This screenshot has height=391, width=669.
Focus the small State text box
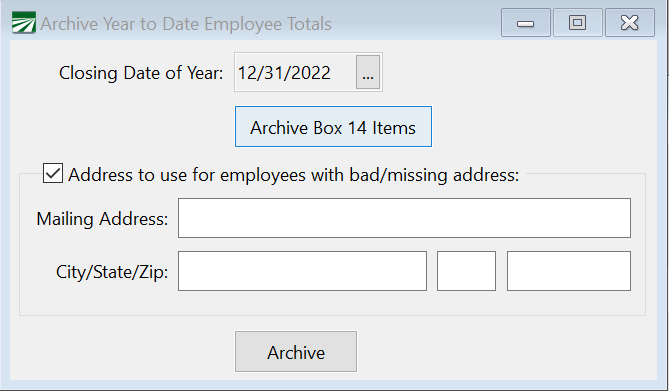pos(466,271)
